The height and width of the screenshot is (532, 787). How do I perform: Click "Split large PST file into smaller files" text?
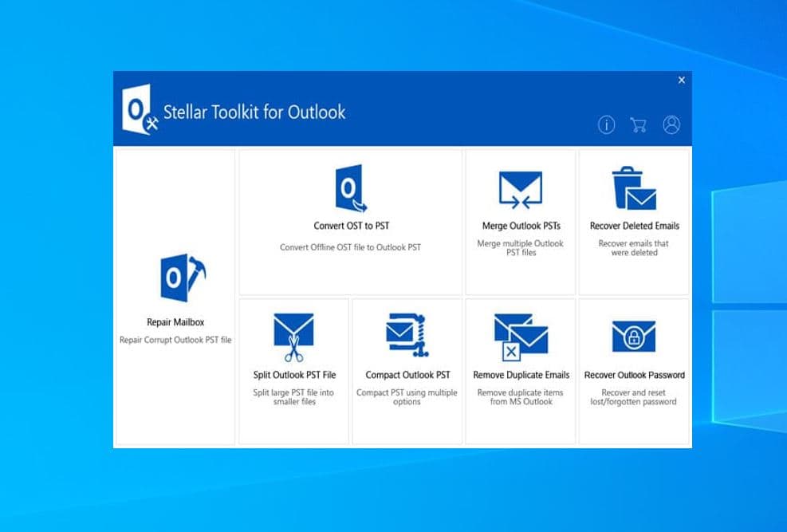(x=293, y=397)
